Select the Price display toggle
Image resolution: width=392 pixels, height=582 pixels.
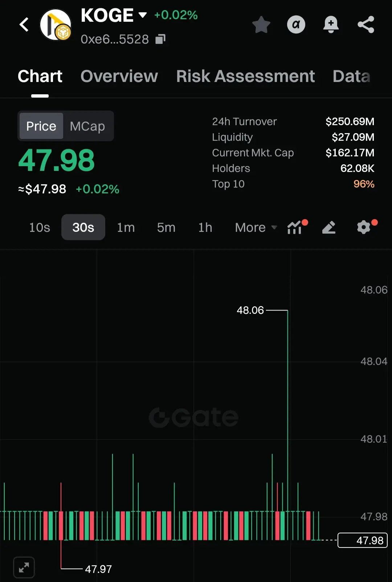coord(41,126)
